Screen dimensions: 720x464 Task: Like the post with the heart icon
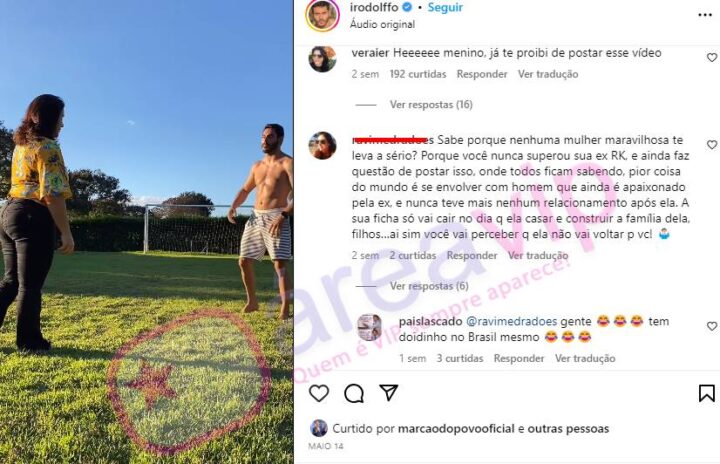click(x=319, y=393)
